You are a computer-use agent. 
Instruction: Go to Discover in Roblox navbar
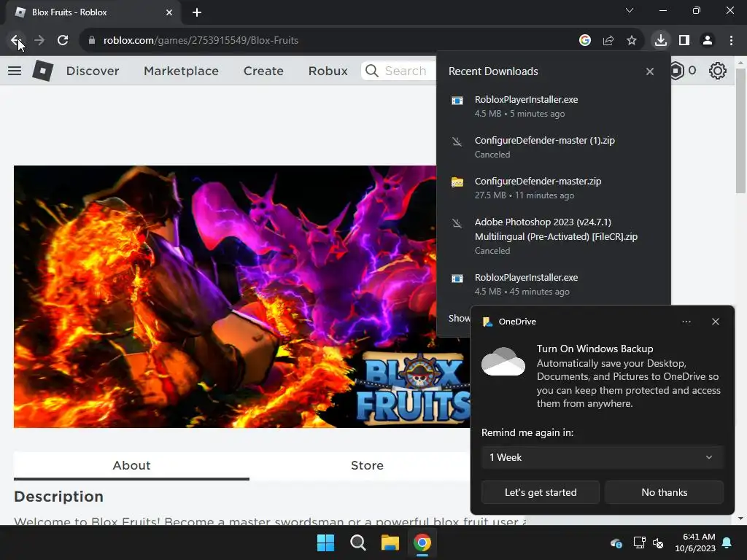tap(93, 71)
